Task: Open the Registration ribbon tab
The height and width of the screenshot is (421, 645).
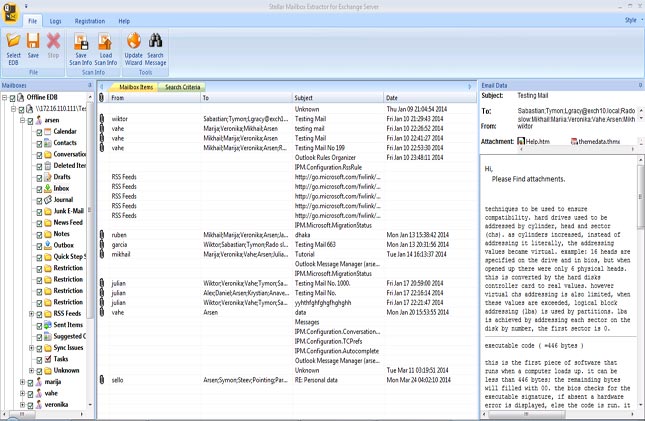Action: [90, 21]
